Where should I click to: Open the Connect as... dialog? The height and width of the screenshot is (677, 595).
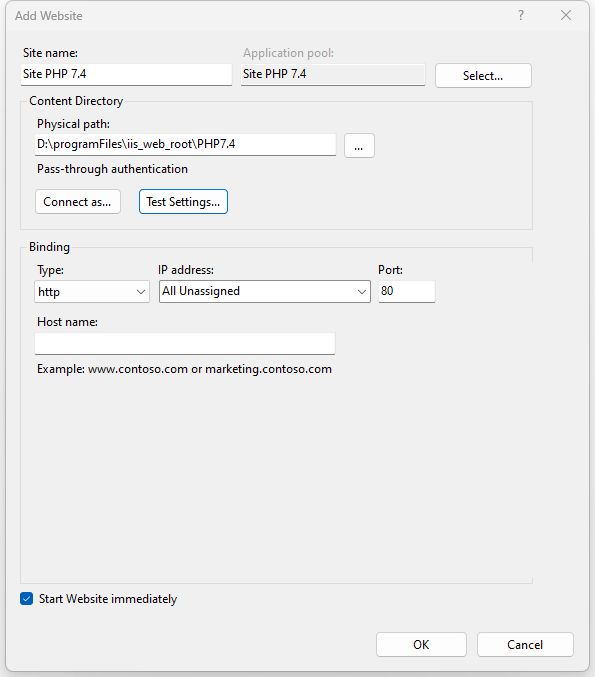pos(78,202)
